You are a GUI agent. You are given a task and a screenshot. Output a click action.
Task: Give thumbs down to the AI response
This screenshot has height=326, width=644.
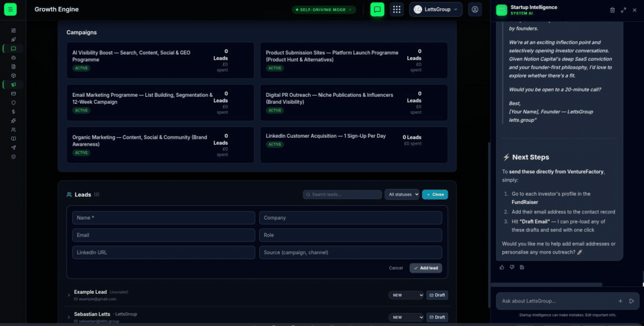click(512, 267)
